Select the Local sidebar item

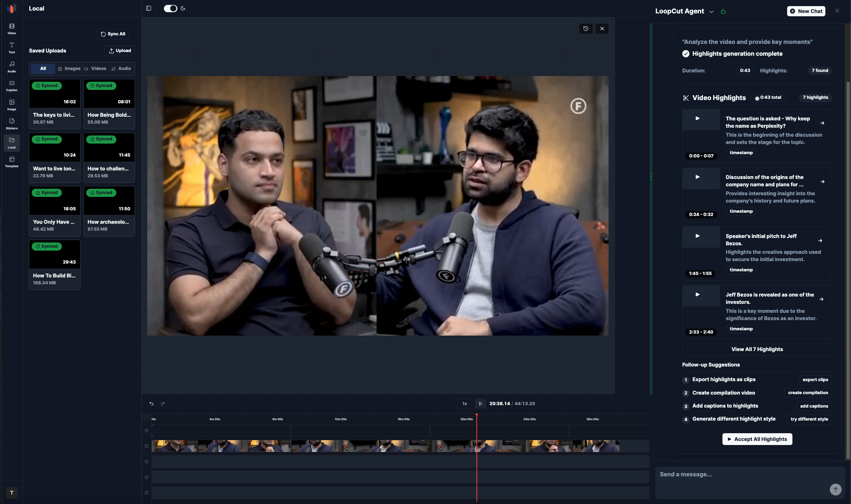tap(12, 143)
